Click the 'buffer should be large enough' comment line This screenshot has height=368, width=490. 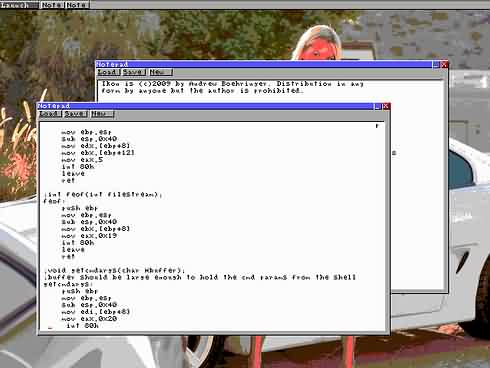200,277
